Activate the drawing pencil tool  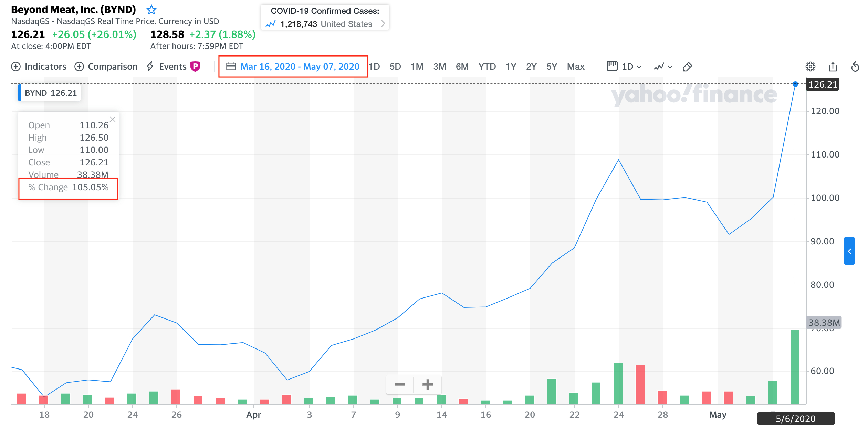point(687,67)
